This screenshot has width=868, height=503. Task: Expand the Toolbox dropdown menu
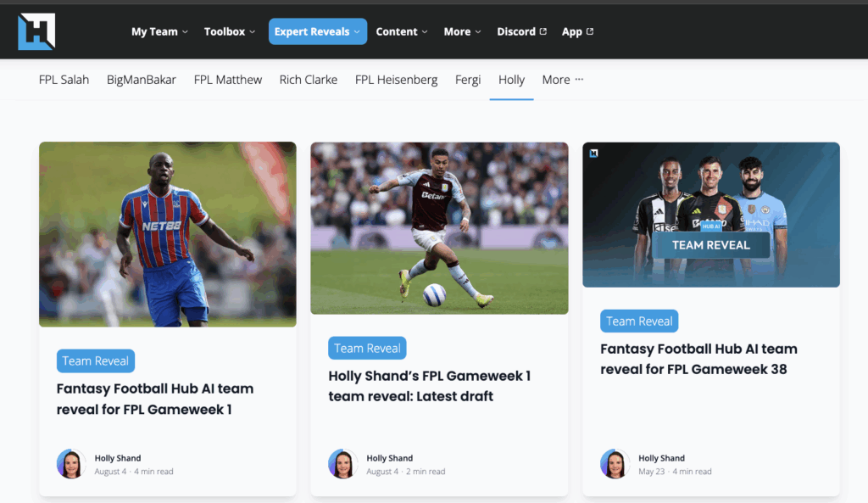(x=230, y=31)
